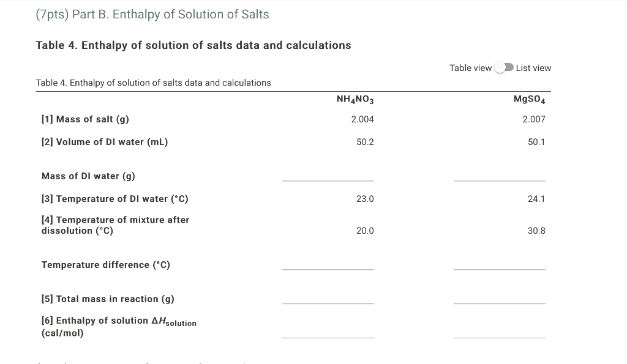The height and width of the screenshot is (364, 627).
Task: Select the Table 4 bold heading
Action: (x=194, y=45)
